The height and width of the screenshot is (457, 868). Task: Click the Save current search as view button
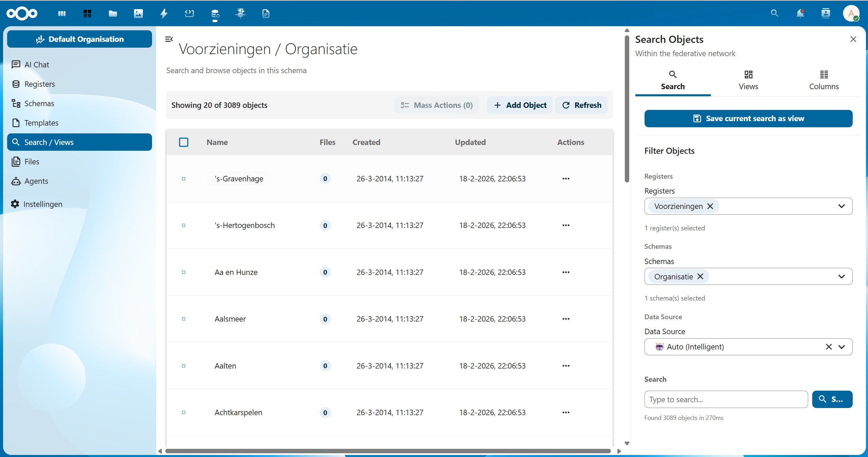pyautogui.click(x=748, y=118)
